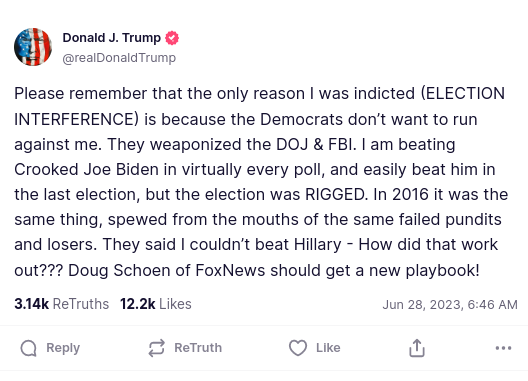Click the word RIGGED in the post

336,194
